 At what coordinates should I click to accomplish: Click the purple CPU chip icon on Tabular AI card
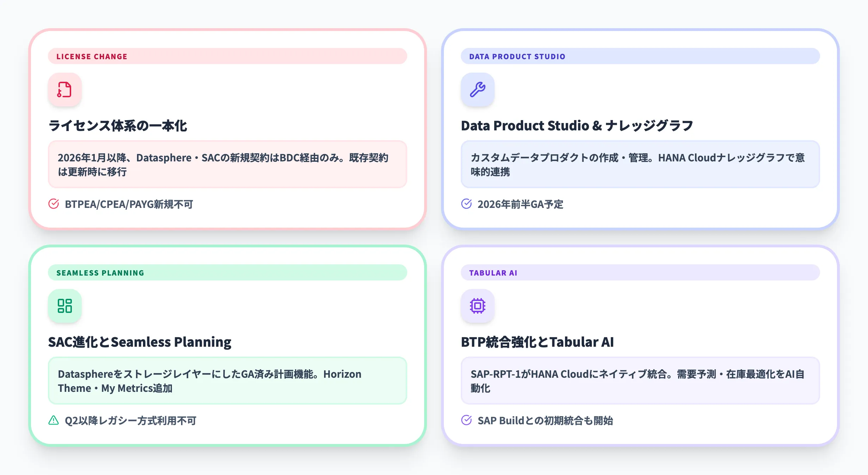click(477, 306)
